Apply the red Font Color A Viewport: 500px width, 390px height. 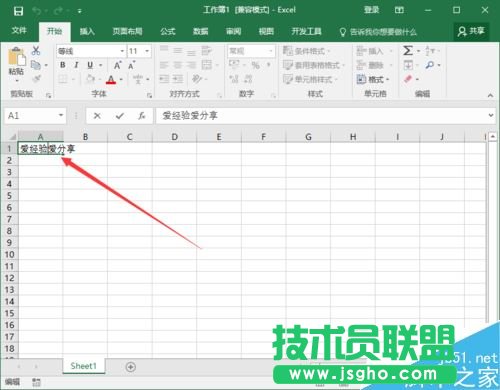[x=111, y=79]
